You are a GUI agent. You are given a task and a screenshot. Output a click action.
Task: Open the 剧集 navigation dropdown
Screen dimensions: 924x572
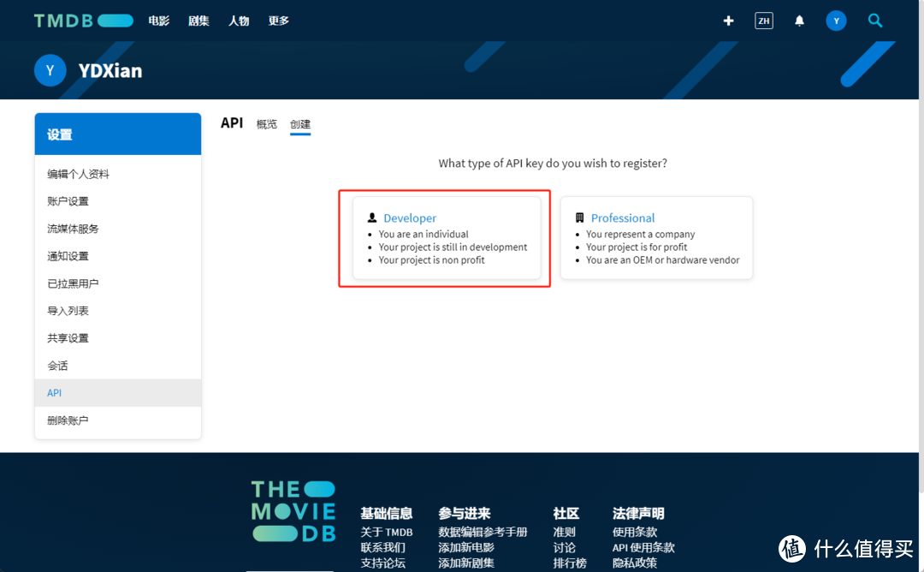pos(198,20)
